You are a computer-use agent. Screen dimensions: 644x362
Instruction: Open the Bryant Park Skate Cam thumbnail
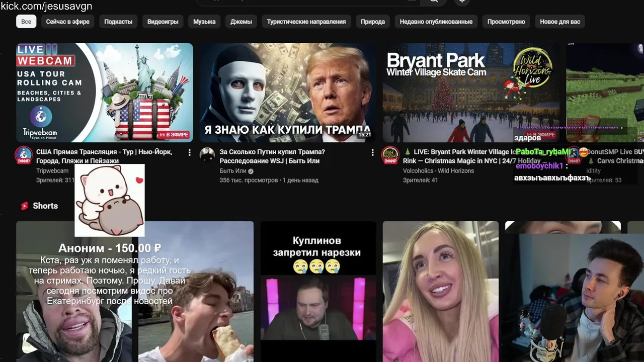point(471,93)
